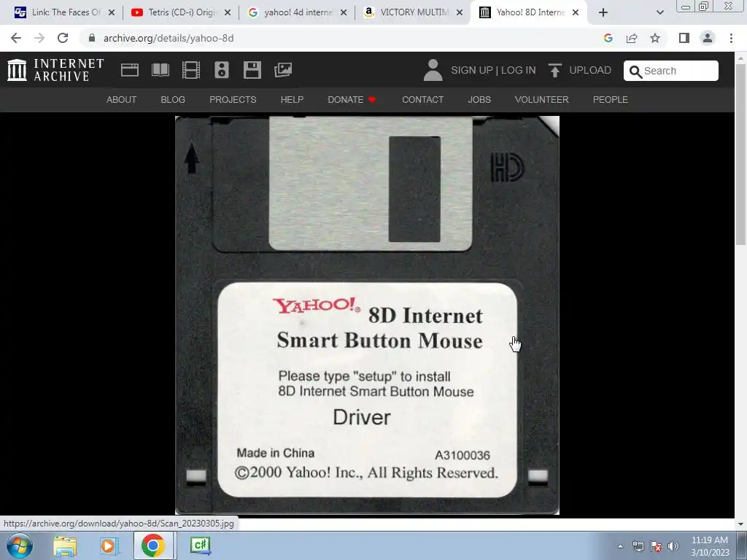Click the magnifier icon in the search box
The width and height of the screenshot is (747, 560).
[635, 71]
